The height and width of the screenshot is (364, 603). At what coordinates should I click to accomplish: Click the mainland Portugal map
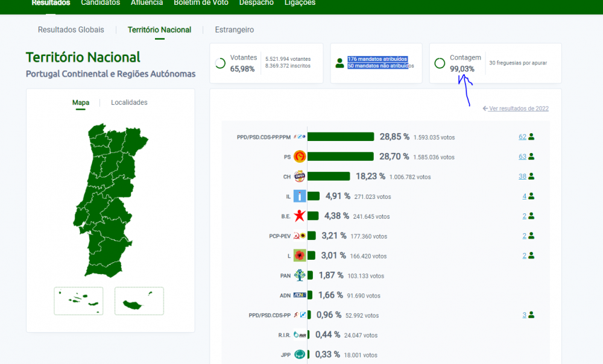point(110,200)
